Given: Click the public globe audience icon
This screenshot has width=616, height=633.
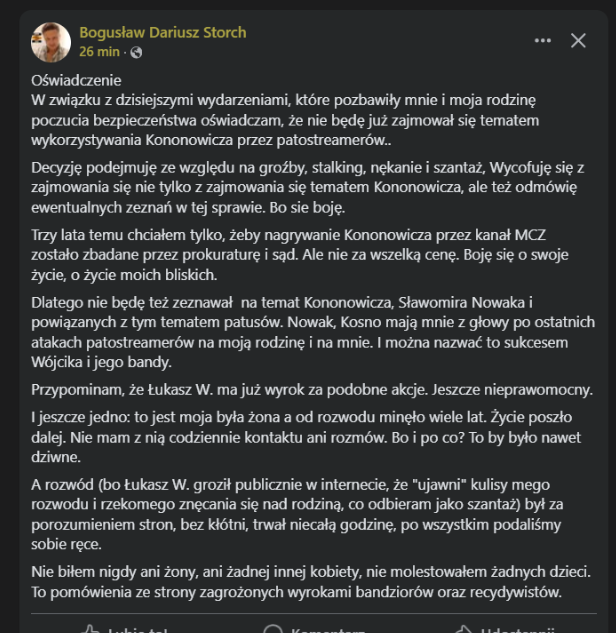Looking at the screenshot, I should click(136, 52).
